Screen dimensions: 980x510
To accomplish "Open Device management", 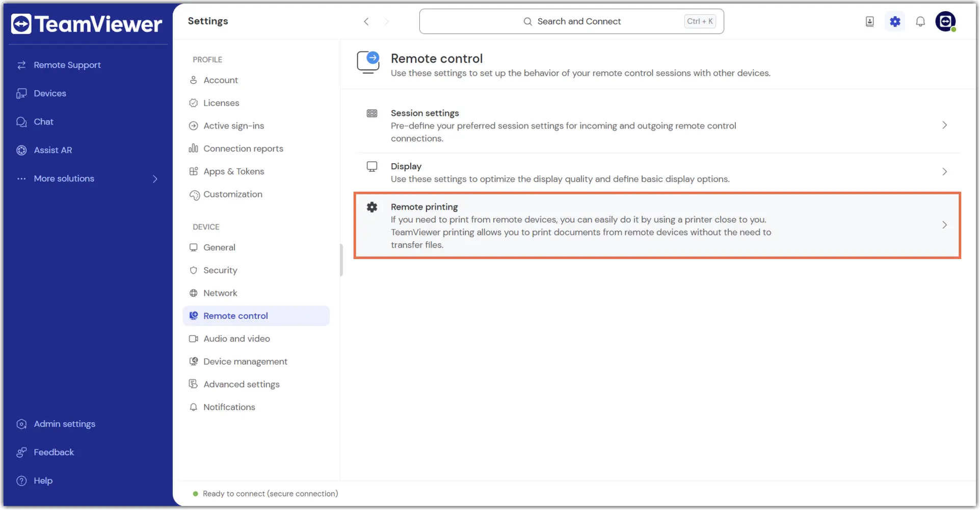I will pos(245,362).
